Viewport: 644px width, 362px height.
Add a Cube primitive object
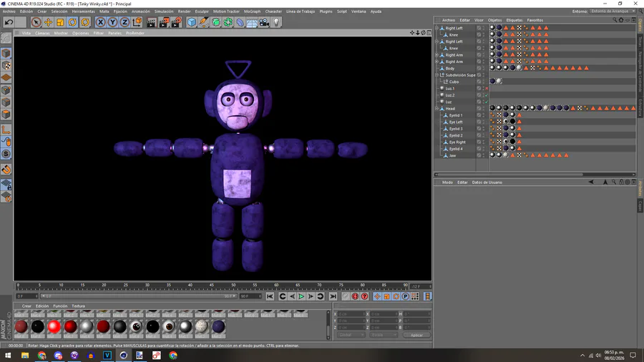click(x=191, y=22)
